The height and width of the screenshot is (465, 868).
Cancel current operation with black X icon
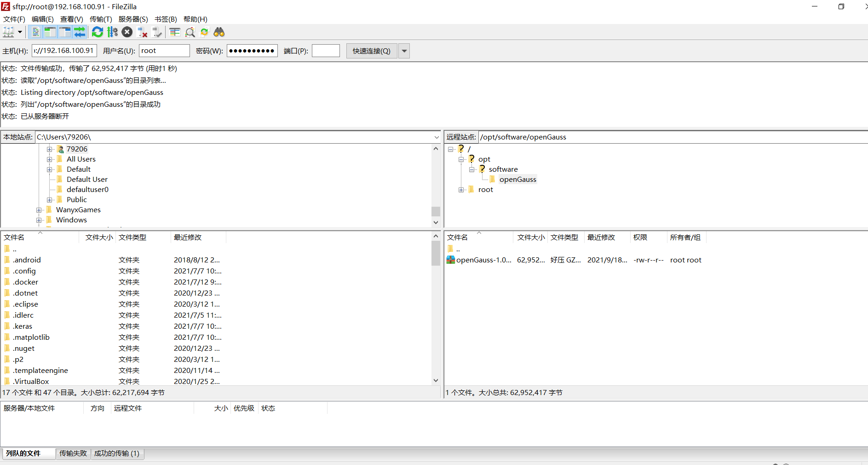127,32
